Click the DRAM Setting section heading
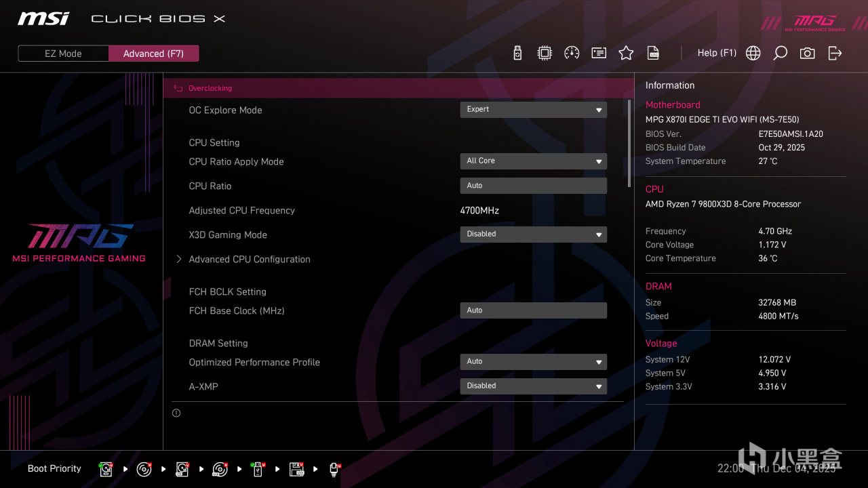868x488 pixels. click(x=218, y=344)
